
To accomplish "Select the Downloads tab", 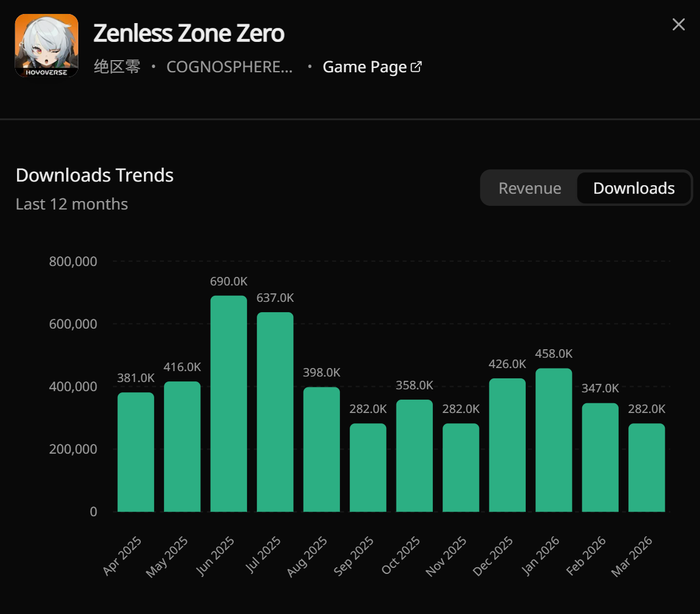I will pos(633,188).
